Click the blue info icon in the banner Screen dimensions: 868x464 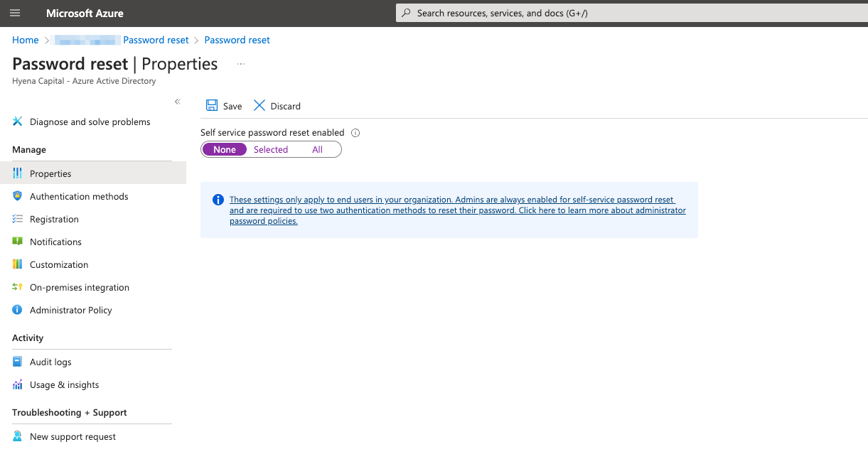(x=218, y=200)
